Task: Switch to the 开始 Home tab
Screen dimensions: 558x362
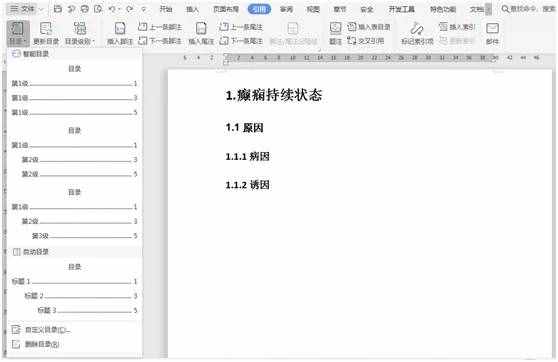Action: [166, 9]
